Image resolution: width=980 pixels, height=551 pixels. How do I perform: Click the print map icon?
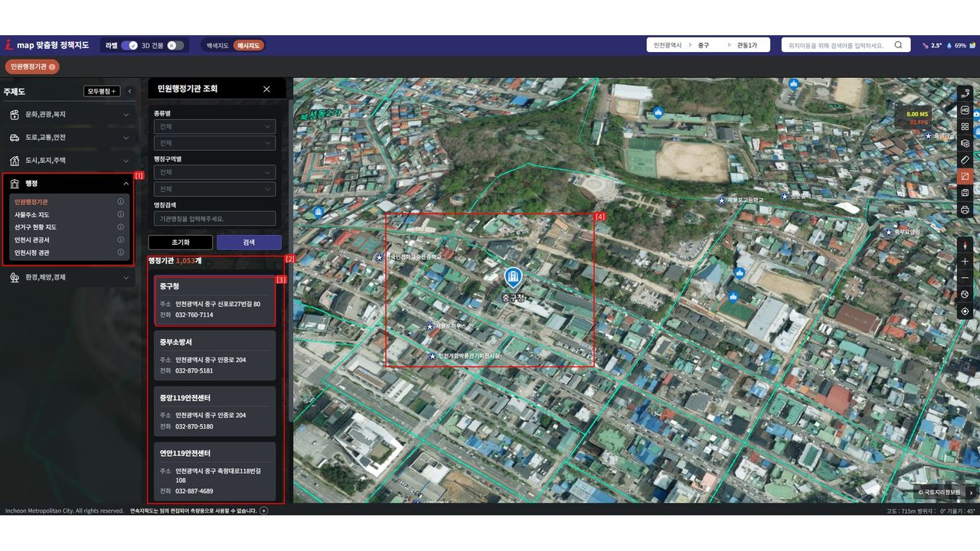[x=965, y=210]
